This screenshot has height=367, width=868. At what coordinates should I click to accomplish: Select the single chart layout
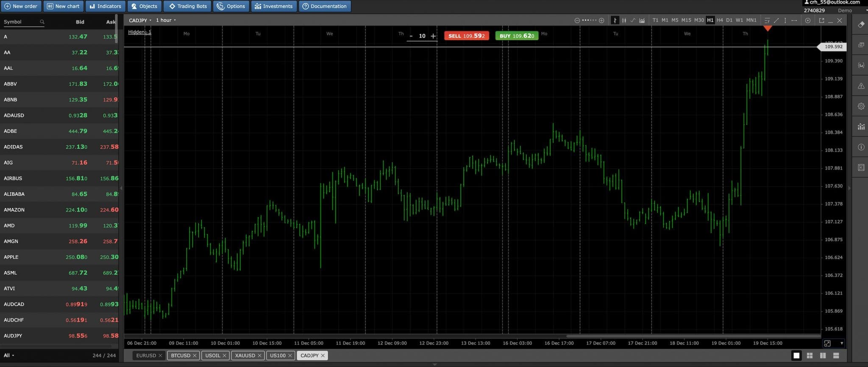[796, 356]
